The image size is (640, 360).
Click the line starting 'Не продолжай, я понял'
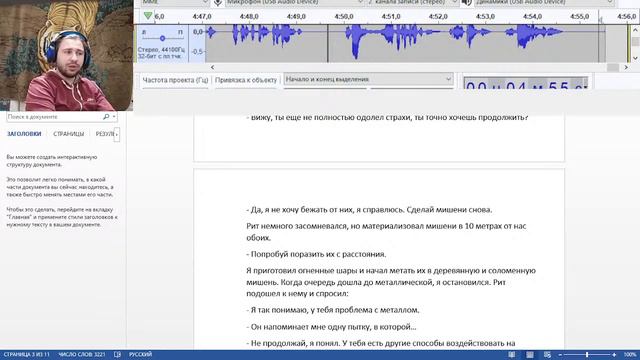pyautogui.click(x=380, y=343)
